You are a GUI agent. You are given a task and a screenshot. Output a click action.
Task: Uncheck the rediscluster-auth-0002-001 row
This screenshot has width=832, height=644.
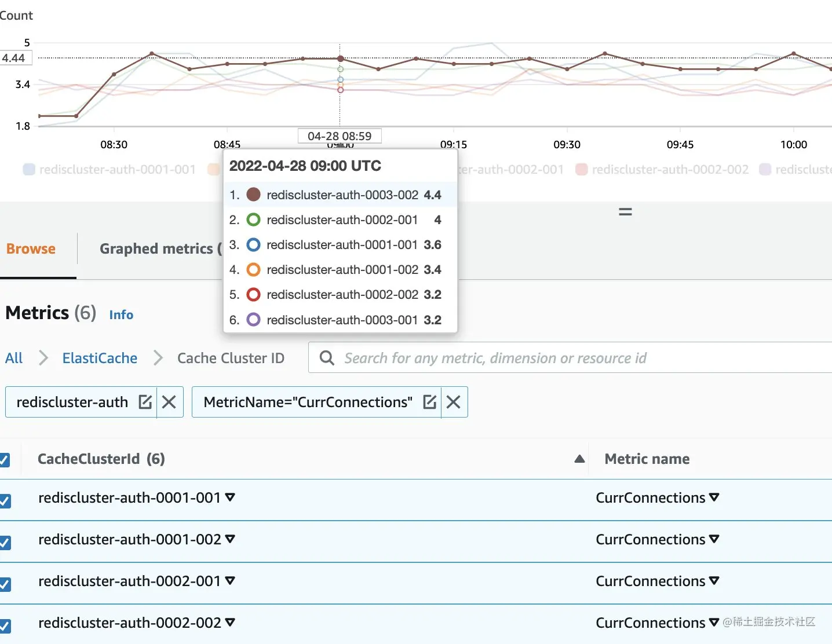(x=5, y=584)
